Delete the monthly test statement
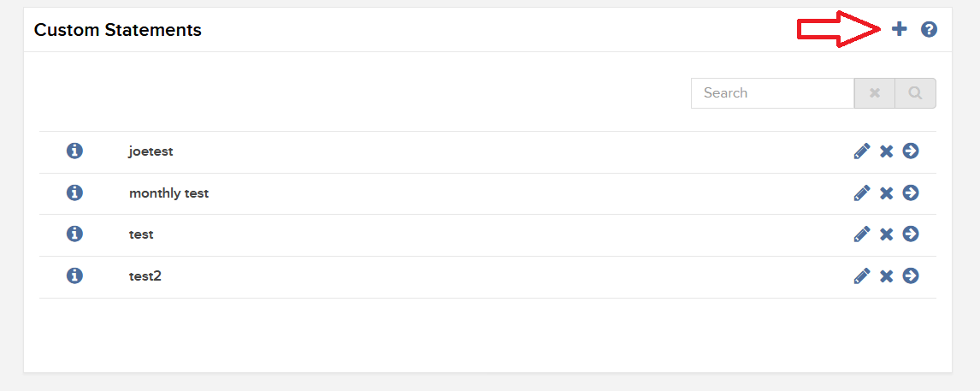The image size is (980, 391). tap(886, 193)
